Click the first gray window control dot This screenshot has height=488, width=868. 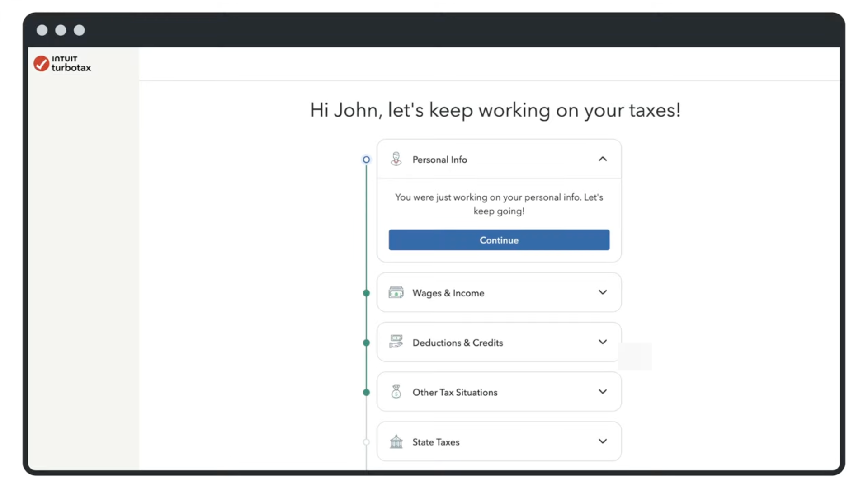[x=42, y=30]
